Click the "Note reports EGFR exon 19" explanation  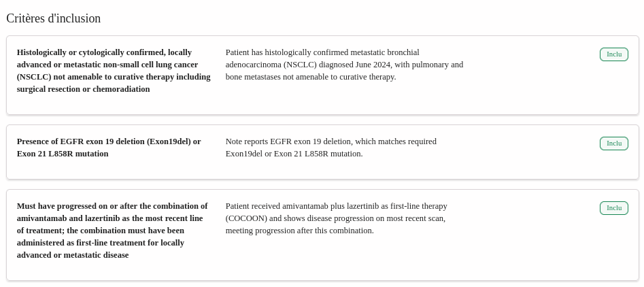pyautogui.click(x=331, y=148)
